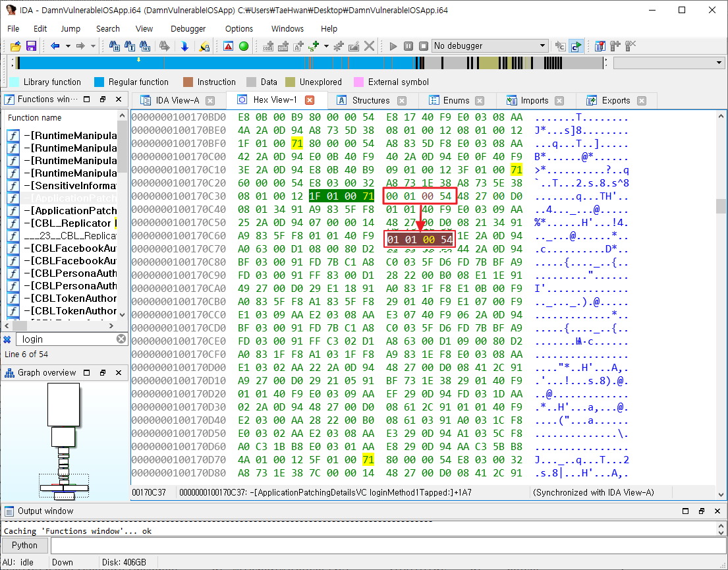Maximize the Output window panel
This screenshot has width=728, height=570.
pos(685,511)
